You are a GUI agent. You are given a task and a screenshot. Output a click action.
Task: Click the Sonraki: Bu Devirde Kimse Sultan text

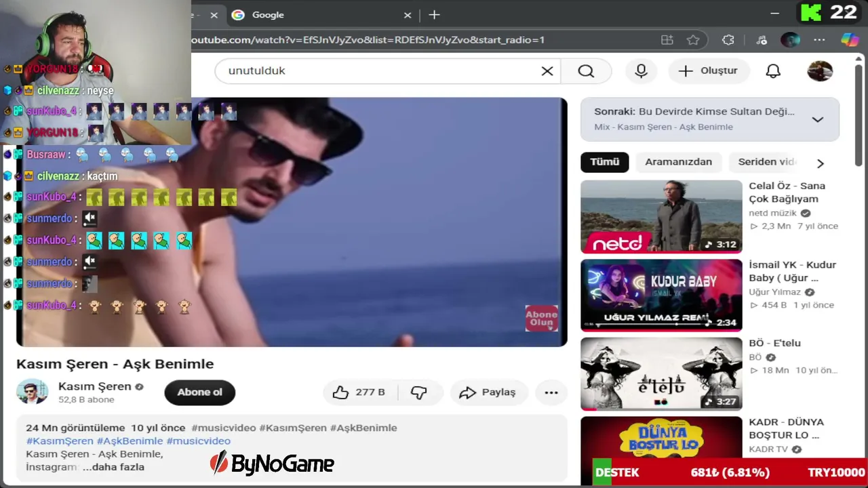tap(694, 111)
